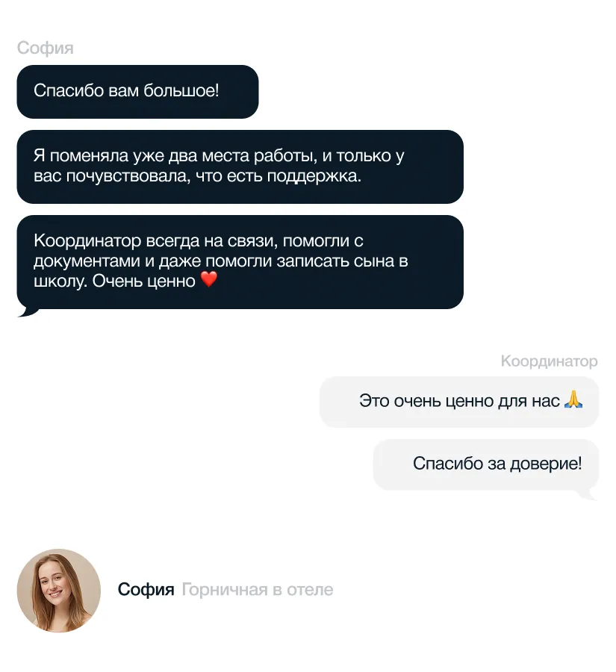
Task: Click the red heart emoji
Action: (209, 280)
